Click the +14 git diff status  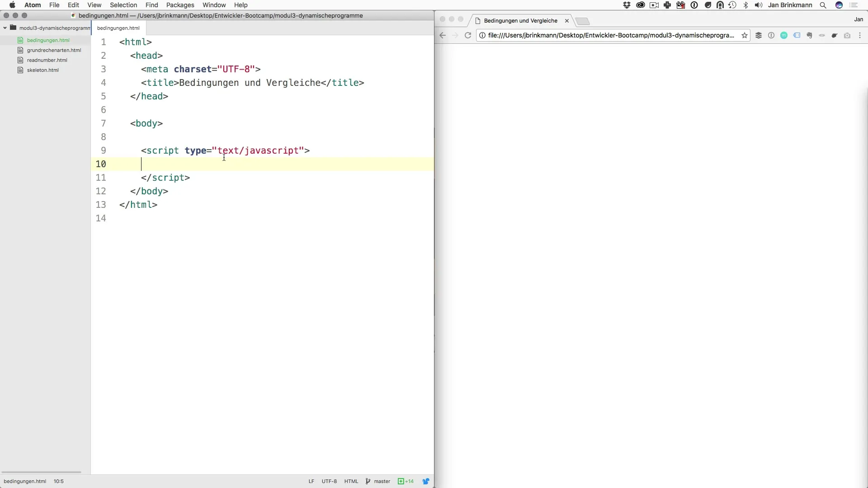tap(406, 481)
